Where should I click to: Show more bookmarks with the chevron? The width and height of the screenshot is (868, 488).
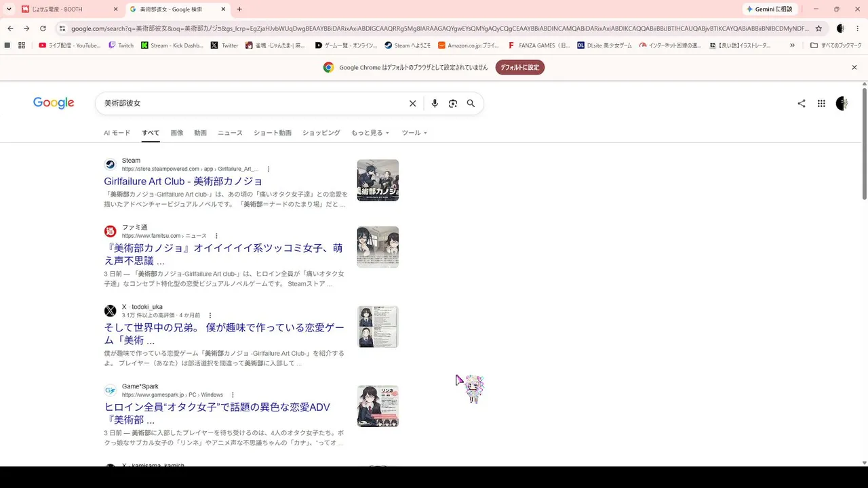(x=792, y=45)
